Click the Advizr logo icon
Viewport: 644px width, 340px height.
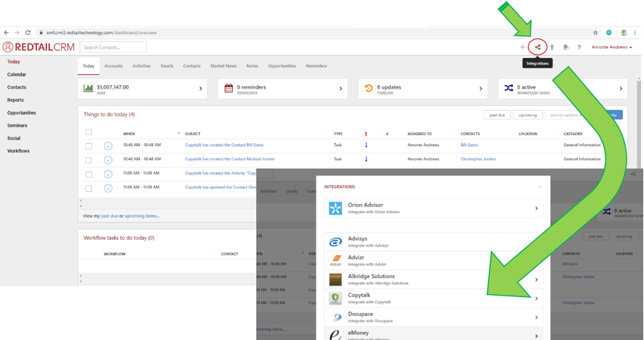pyautogui.click(x=336, y=260)
